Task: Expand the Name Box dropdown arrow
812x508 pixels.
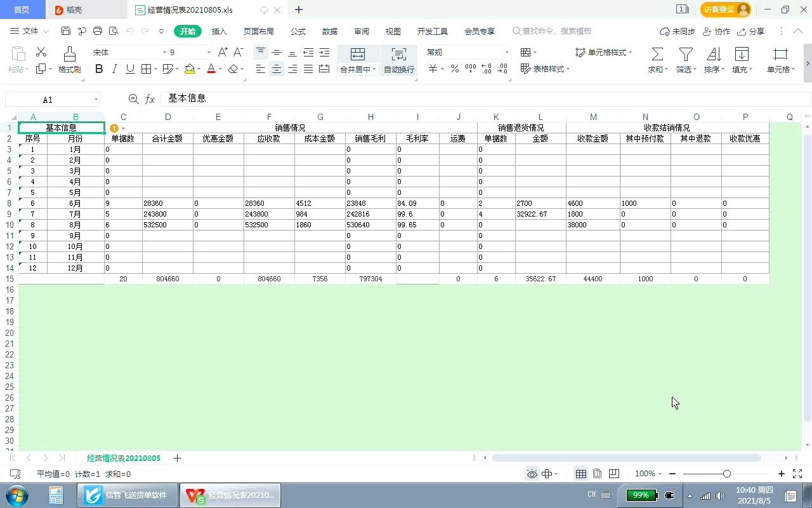Action: pyautogui.click(x=96, y=100)
